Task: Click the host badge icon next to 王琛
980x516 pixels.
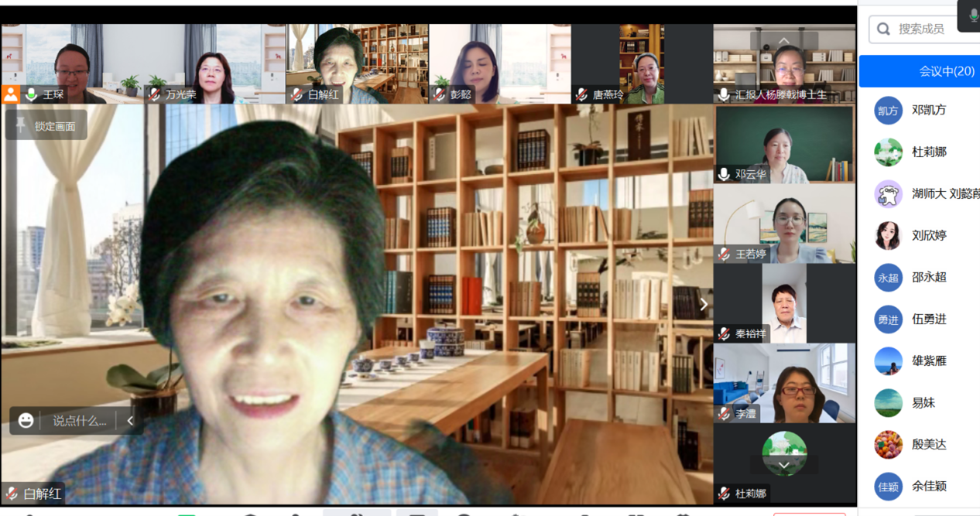Action: tap(11, 94)
